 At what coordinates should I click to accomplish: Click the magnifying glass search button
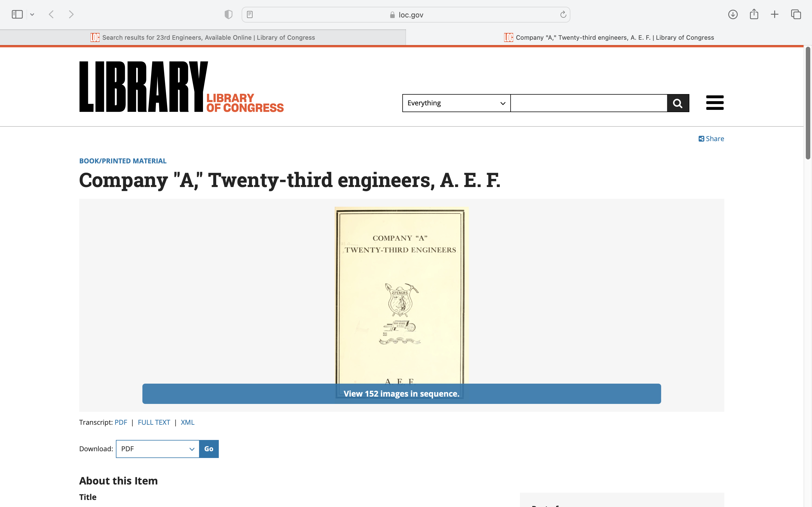[x=678, y=103]
